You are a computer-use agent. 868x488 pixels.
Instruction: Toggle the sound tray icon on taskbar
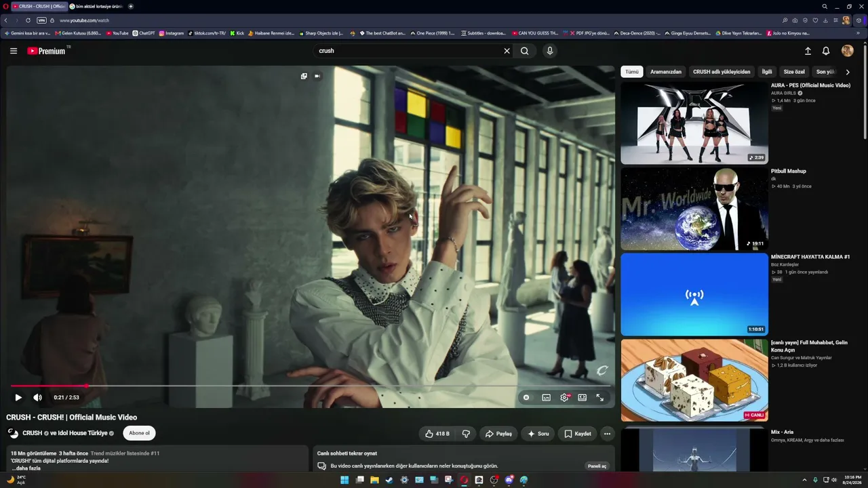[834, 480]
